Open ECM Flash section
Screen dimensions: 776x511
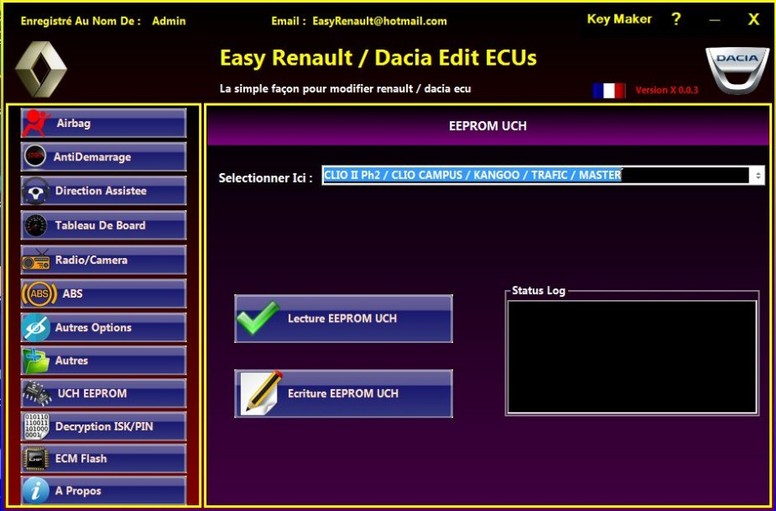coord(103,459)
